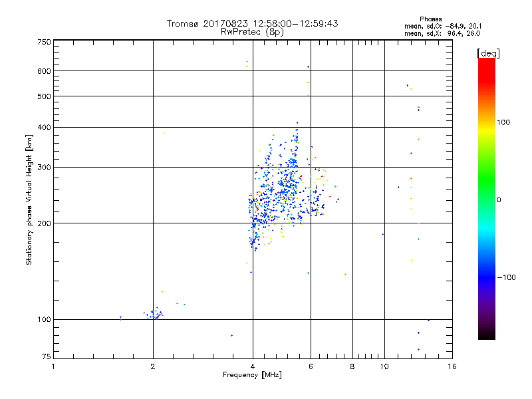532x399 pixels.
Task: Click the y-axis tick label '300'
Action: pos(44,168)
